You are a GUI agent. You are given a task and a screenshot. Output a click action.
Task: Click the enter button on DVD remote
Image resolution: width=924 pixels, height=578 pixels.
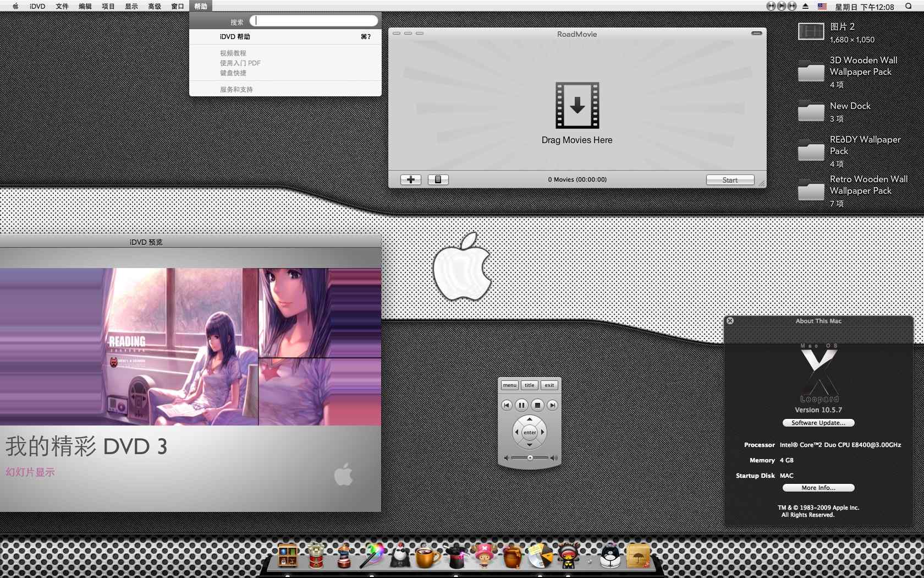tap(530, 432)
